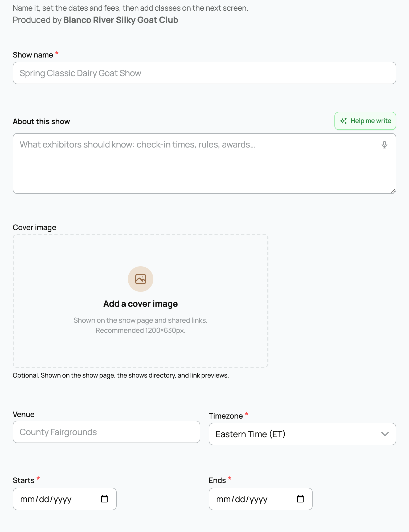The width and height of the screenshot is (409, 532).
Task: Click the Starts date input field
Action: tap(65, 499)
